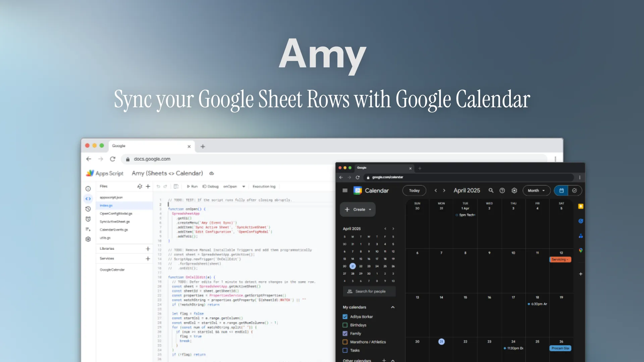Click the Today button in Calendar
644x362 pixels.
414,190
